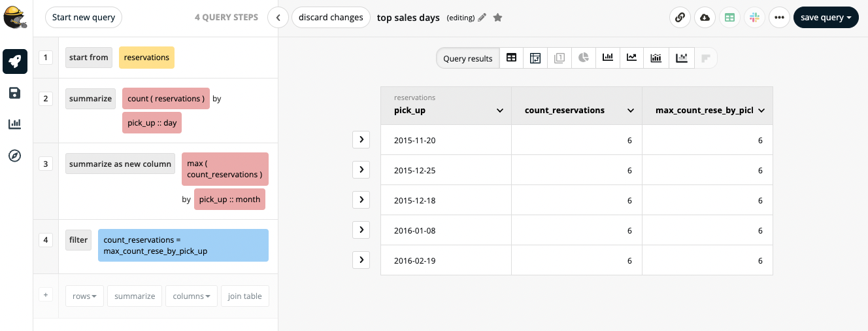The height and width of the screenshot is (331, 868).
Task: Open the count_reservations column dropdown arrow
Action: click(x=631, y=111)
